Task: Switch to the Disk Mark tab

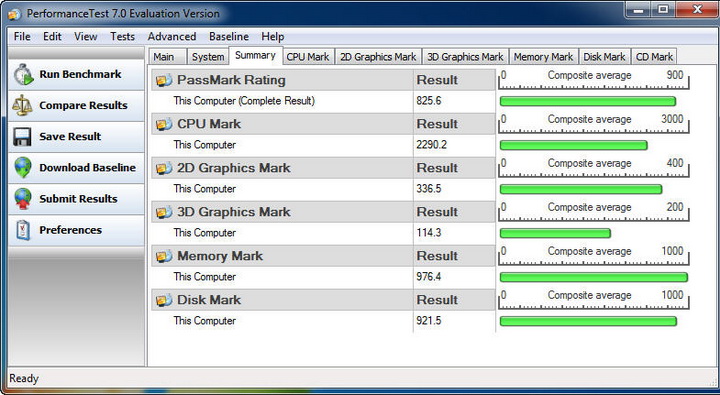Action: pyautogui.click(x=604, y=56)
